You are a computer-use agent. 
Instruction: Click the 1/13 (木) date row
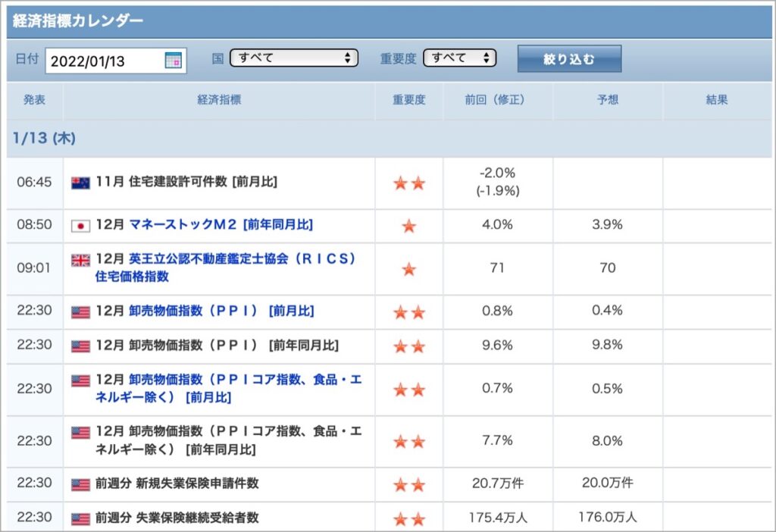pos(389,139)
